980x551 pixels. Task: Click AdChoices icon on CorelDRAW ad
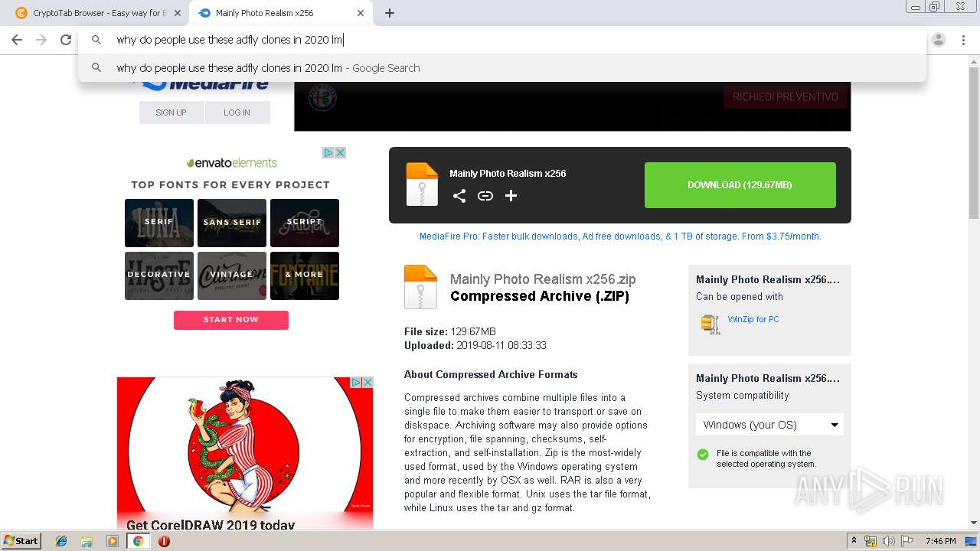356,382
